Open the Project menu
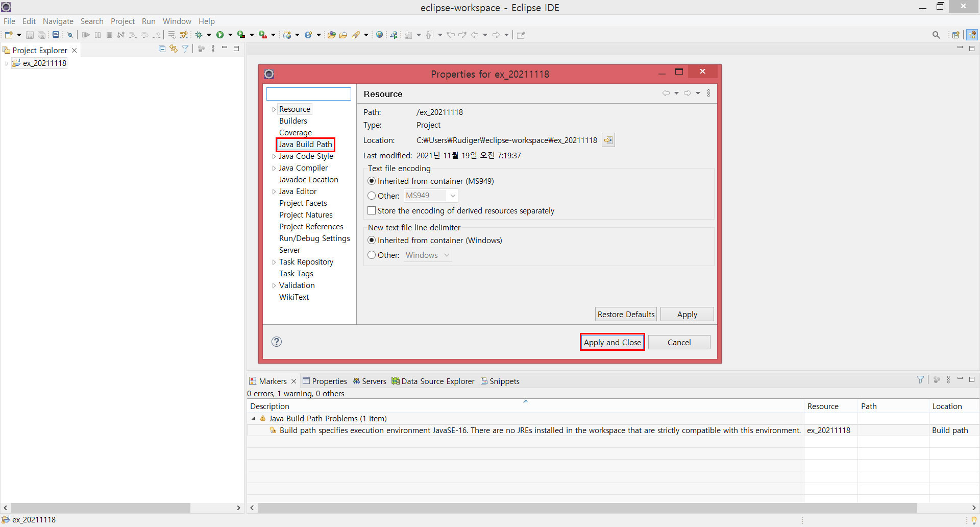The image size is (980, 527). click(122, 21)
